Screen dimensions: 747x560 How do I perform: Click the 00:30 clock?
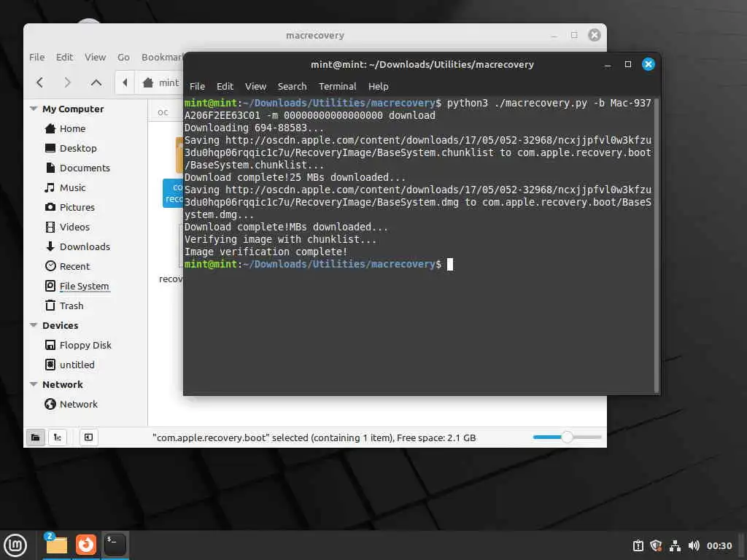[x=719, y=545]
